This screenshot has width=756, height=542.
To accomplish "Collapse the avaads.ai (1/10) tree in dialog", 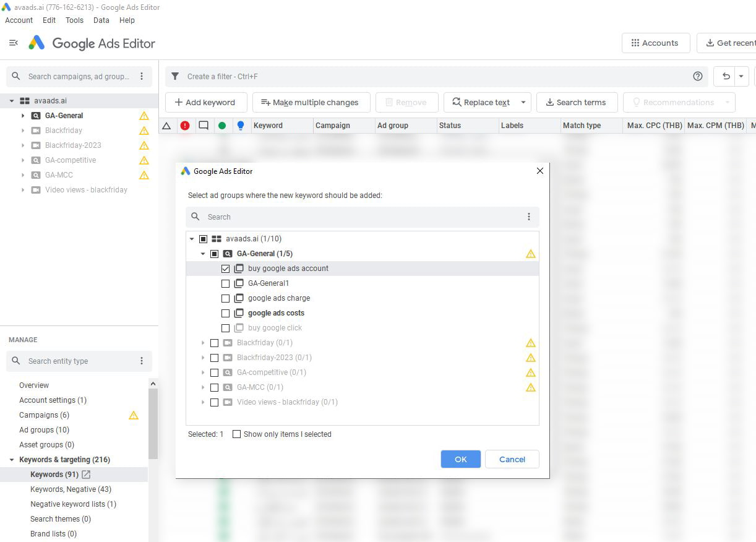I will click(x=192, y=239).
